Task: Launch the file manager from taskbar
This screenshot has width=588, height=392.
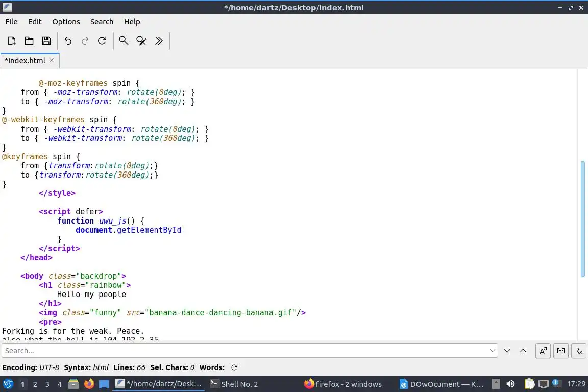Action: coord(73,384)
